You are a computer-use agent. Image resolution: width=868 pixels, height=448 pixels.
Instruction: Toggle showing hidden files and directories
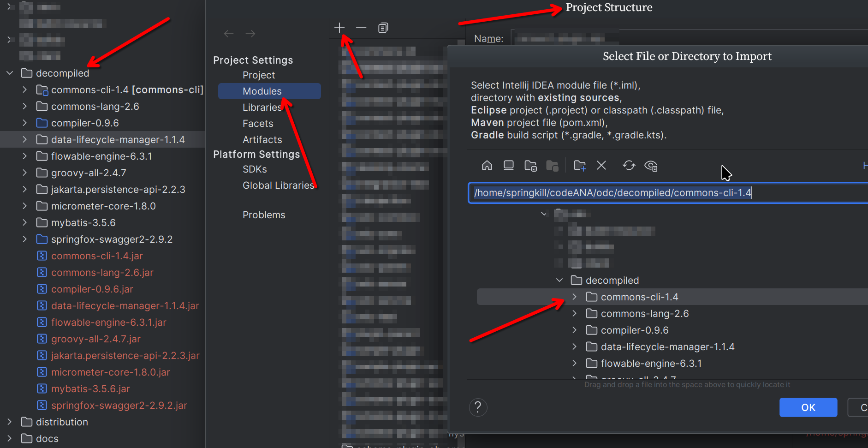click(x=651, y=165)
